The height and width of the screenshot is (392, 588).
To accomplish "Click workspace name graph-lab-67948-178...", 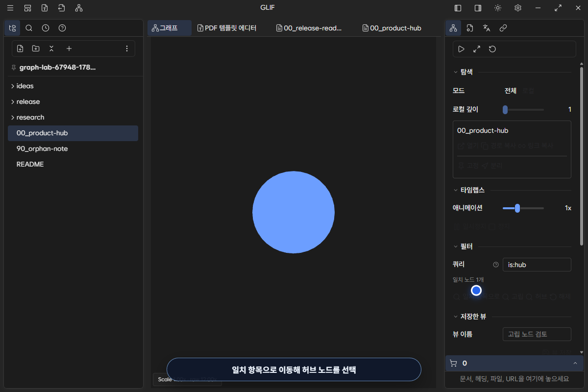I will click(58, 67).
